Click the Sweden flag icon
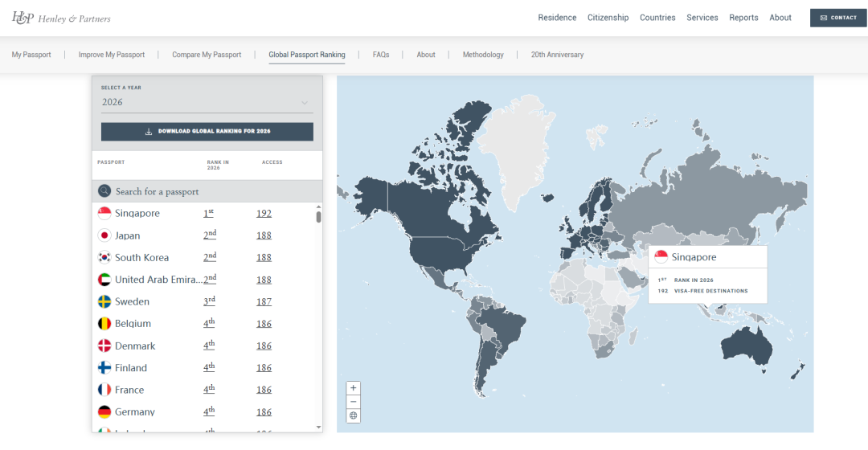Viewport: 868px width, 450px height. [x=104, y=301]
